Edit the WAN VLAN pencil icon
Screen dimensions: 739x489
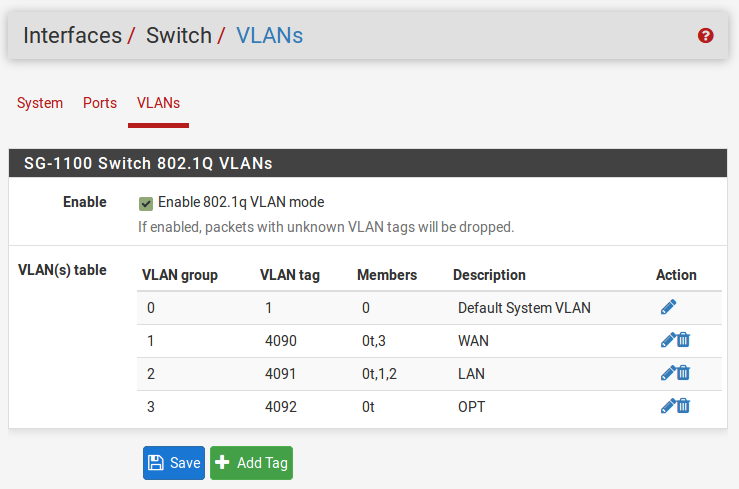(668, 340)
